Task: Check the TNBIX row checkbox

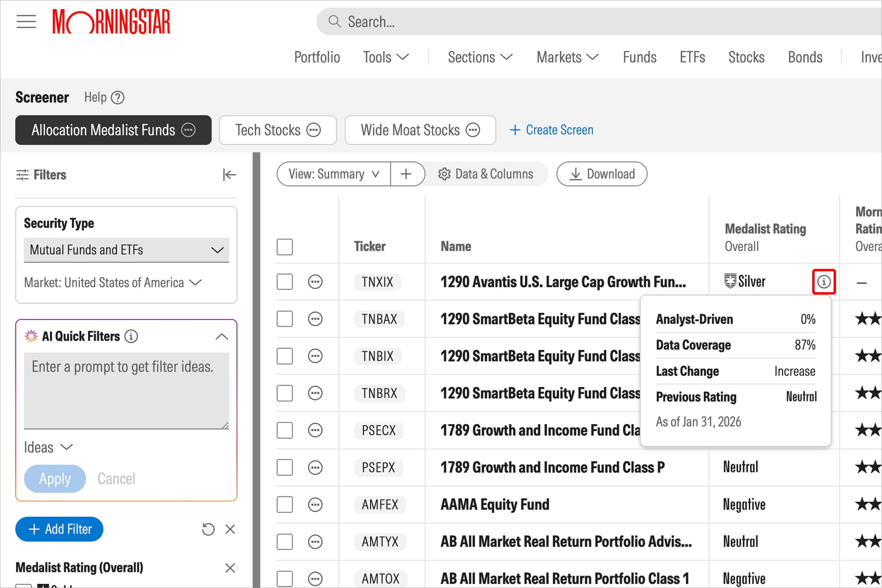Action: pyautogui.click(x=285, y=356)
